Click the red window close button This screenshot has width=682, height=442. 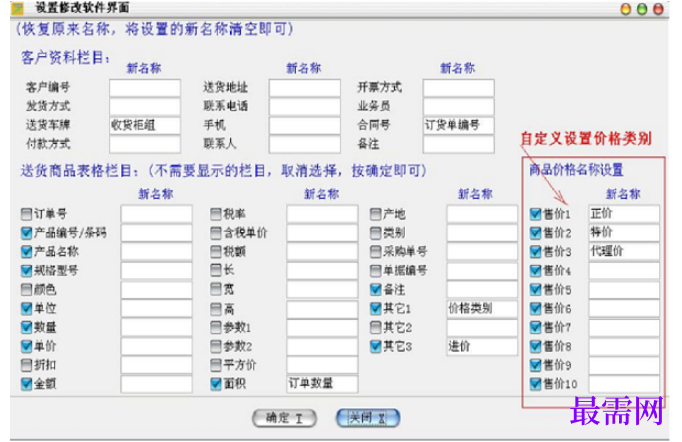pos(659,9)
